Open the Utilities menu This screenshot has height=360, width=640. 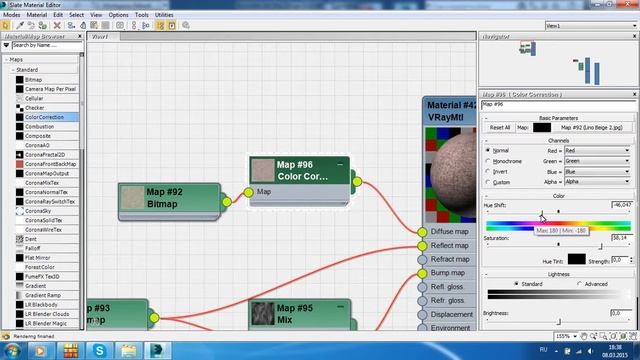(x=164, y=15)
